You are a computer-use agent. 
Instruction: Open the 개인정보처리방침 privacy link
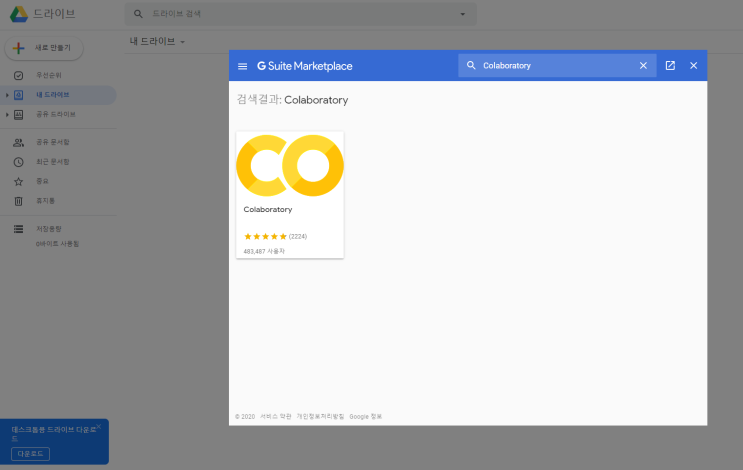[320, 416]
